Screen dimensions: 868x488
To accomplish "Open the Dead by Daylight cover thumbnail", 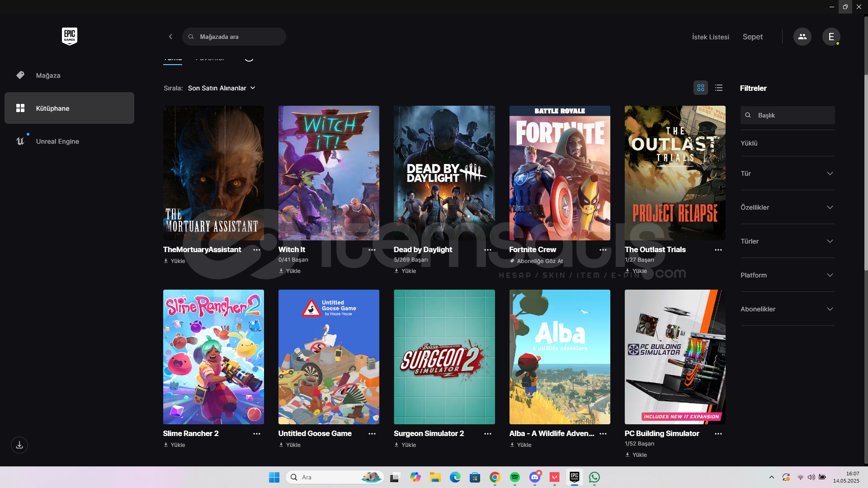I will click(x=444, y=173).
